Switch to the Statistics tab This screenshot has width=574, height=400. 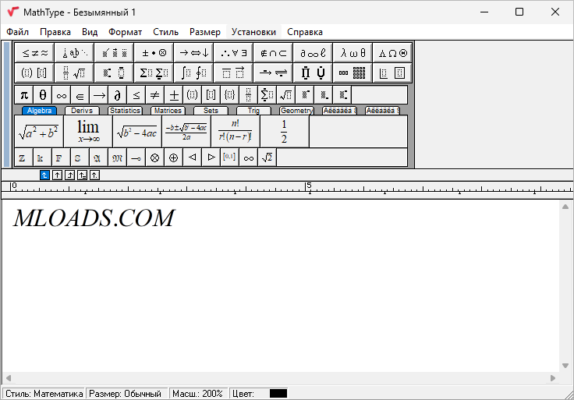click(x=125, y=111)
